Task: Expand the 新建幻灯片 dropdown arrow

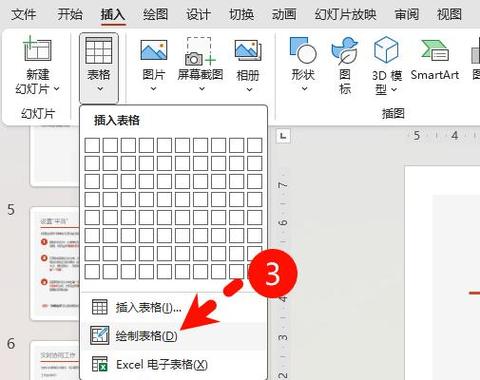Action: click(x=57, y=89)
